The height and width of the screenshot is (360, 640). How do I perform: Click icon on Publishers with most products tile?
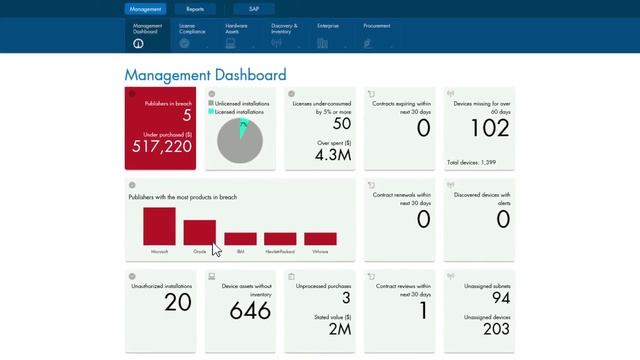[x=132, y=185]
